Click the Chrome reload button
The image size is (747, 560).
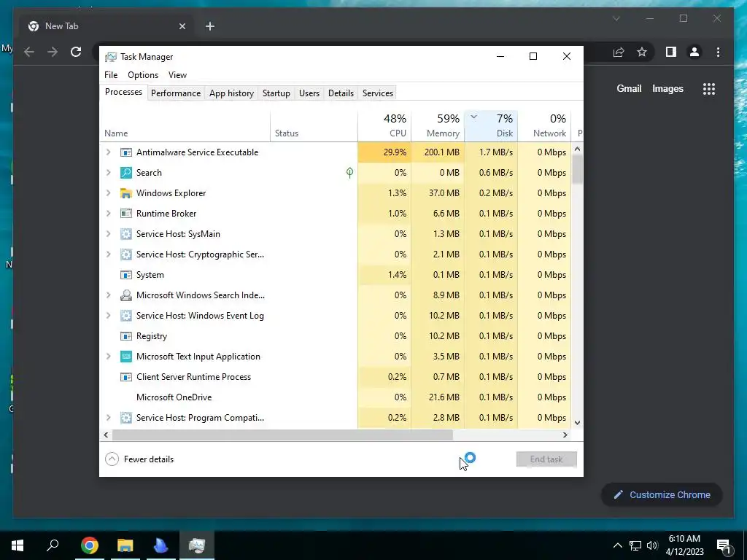(x=76, y=52)
